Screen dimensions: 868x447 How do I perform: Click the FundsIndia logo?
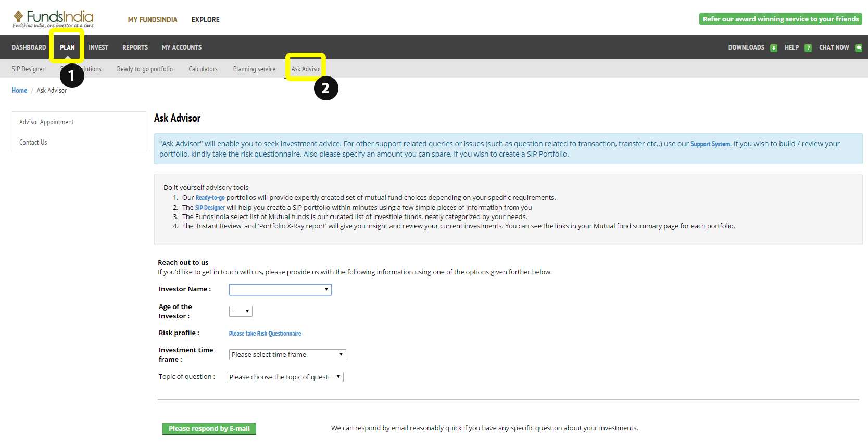click(53, 19)
